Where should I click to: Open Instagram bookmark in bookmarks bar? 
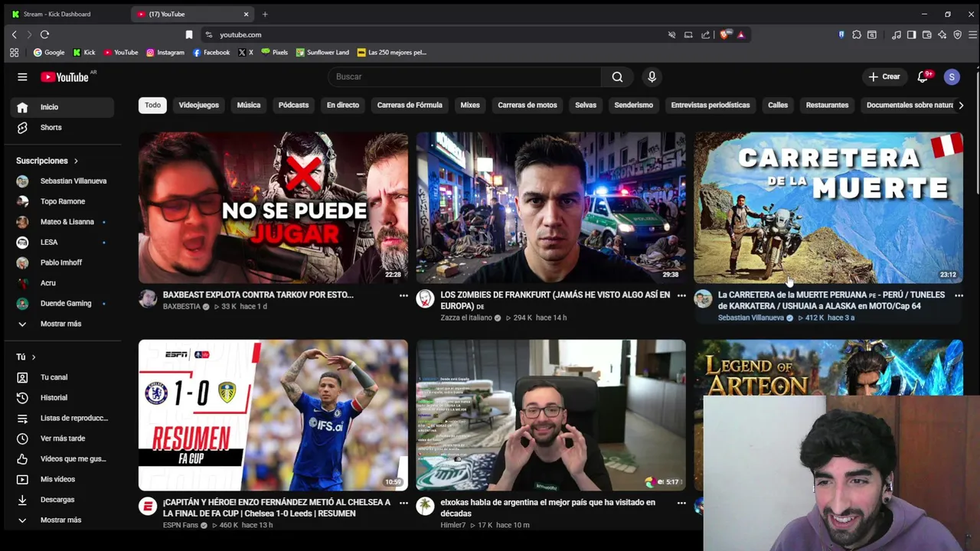165,52
